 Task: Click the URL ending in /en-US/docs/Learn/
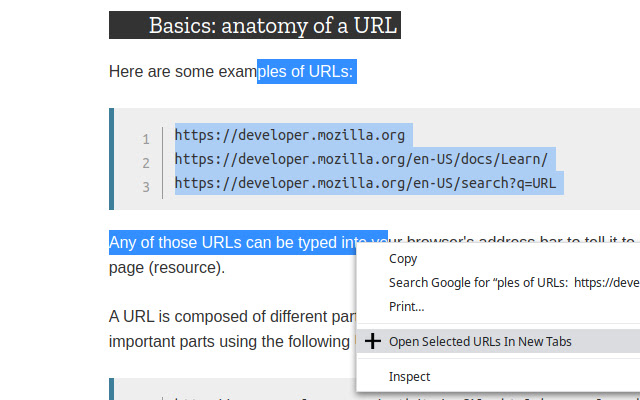pos(361,160)
